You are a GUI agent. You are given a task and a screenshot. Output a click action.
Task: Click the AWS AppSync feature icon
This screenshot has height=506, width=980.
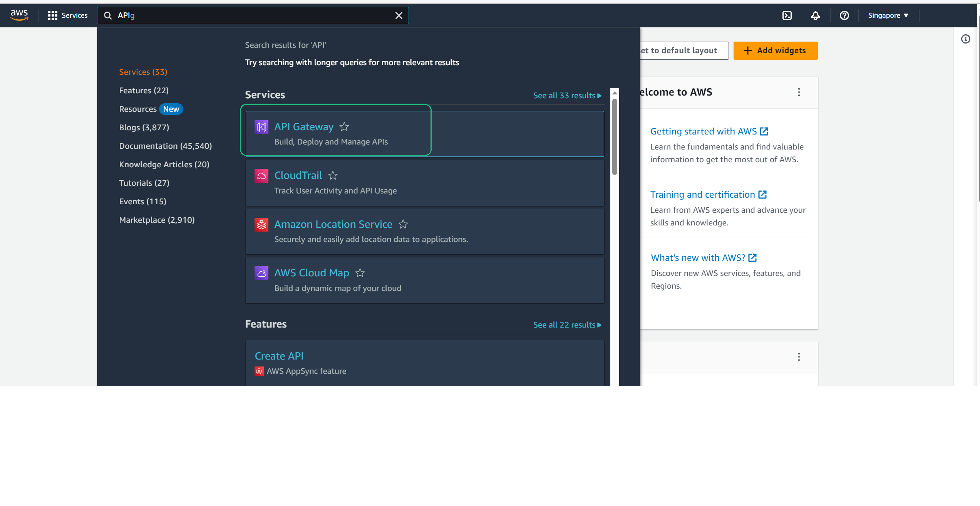click(x=259, y=371)
